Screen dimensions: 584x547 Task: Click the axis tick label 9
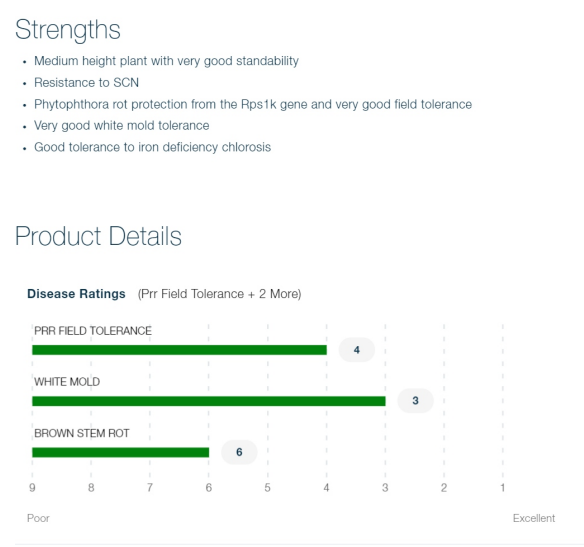(32, 488)
